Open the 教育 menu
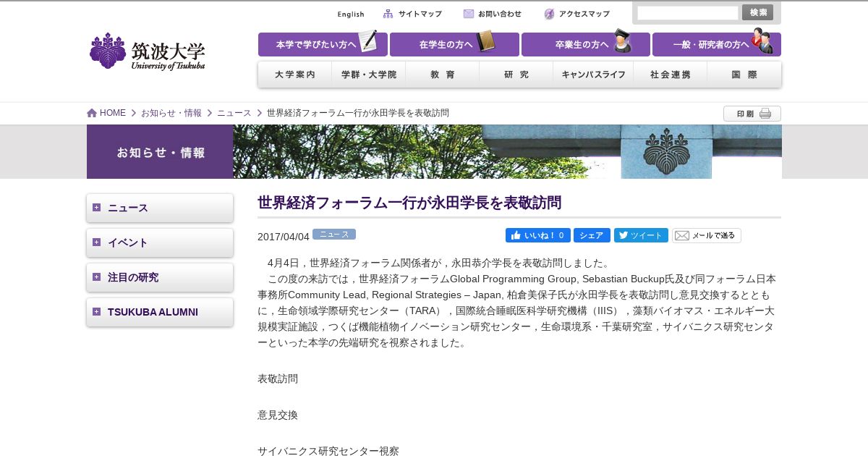This screenshot has height=456, width=868. tap(443, 75)
